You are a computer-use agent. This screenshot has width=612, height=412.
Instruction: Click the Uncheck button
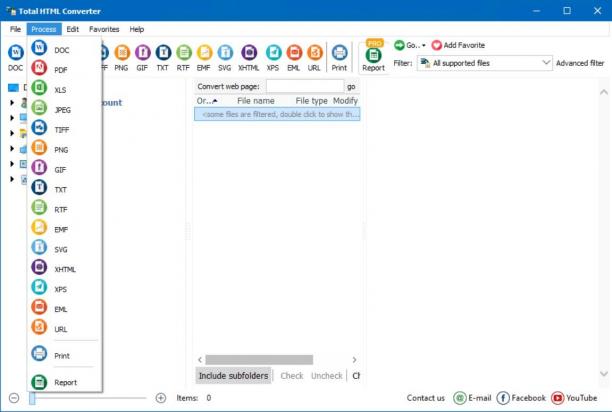(327, 376)
